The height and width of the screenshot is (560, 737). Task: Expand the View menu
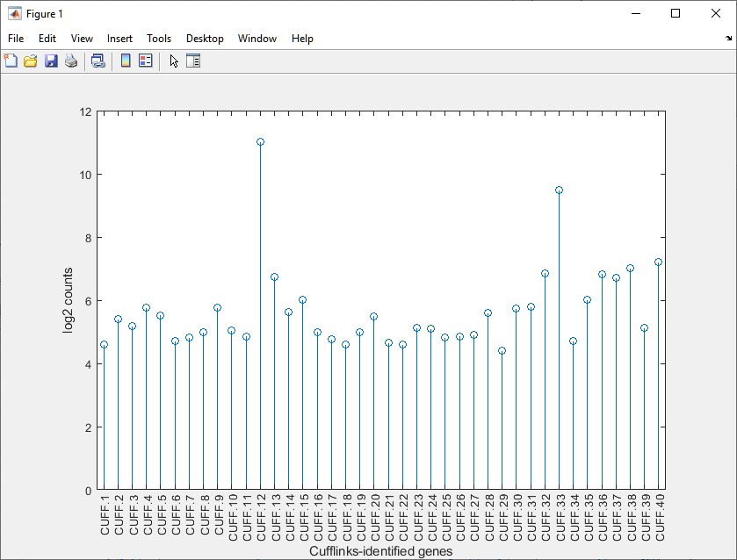82,39
